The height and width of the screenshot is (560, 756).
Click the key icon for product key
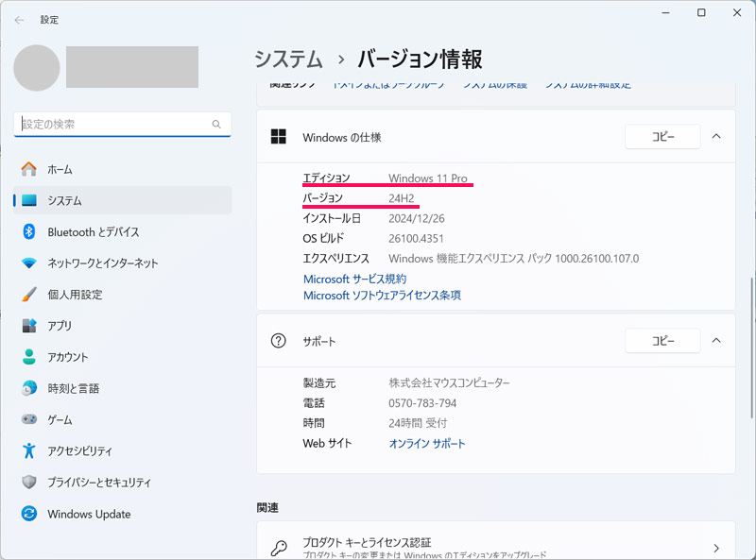click(x=278, y=548)
